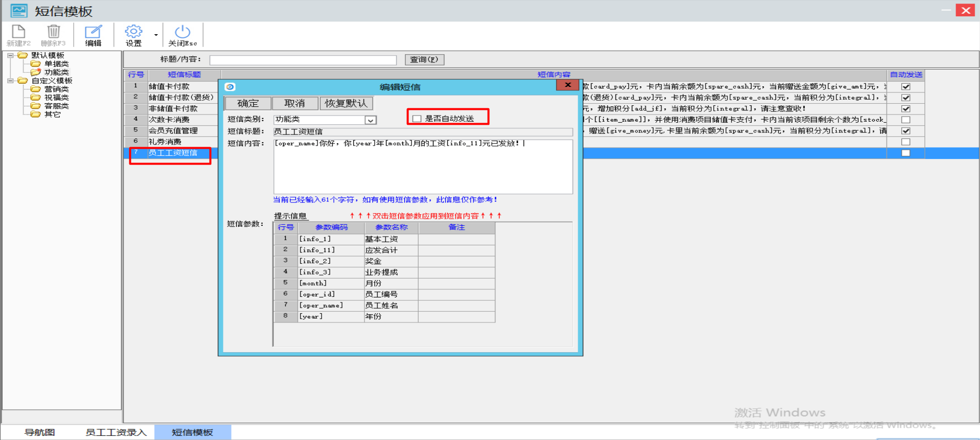Viewport: 980px width, 440px height.
Task: Close the 编辑短信 dialog with X
Action: pos(567,85)
